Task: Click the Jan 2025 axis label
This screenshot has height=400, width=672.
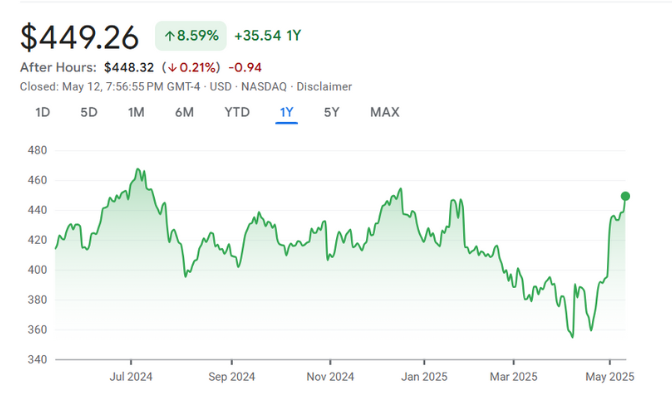Action: 424,377
